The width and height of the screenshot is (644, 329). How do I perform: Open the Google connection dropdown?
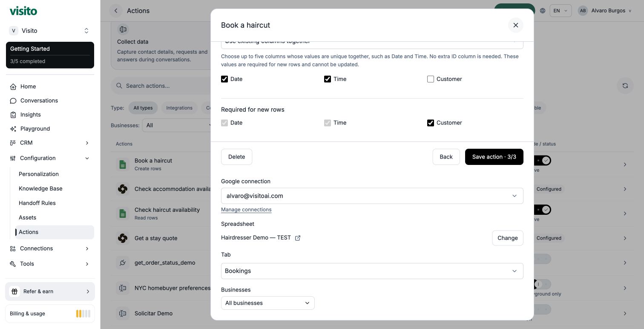click(x=372, y=196)
